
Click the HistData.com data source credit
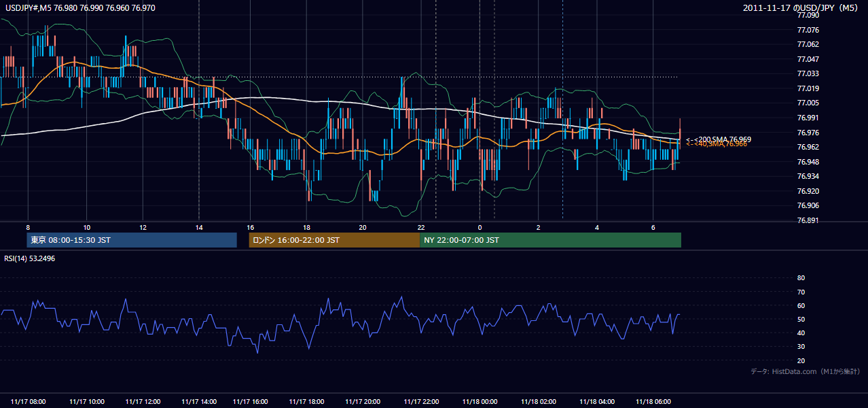806,371
